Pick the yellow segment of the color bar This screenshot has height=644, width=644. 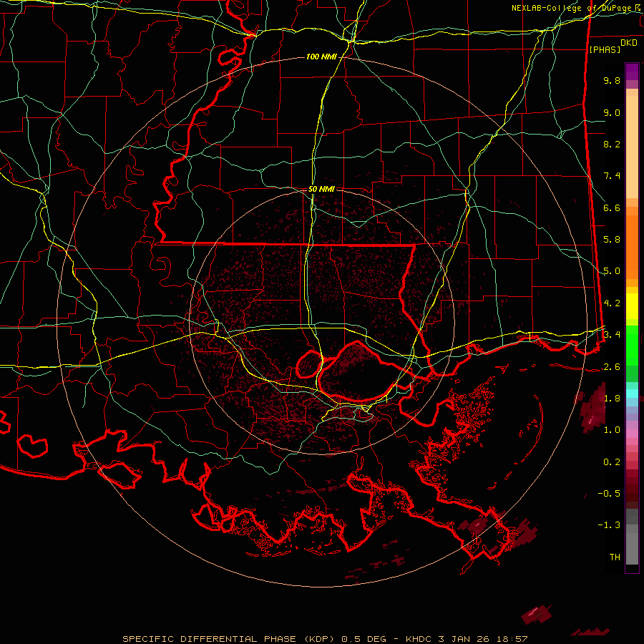click(632, 306)
